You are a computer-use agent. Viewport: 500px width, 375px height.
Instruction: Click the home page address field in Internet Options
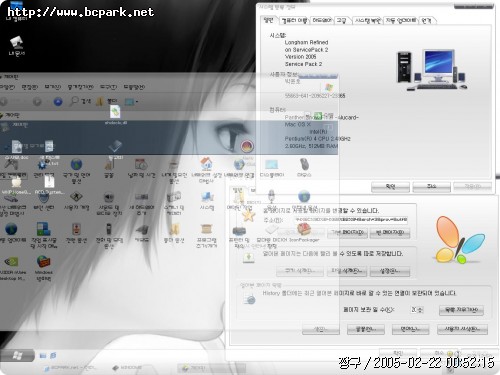(x=351, y=220)
